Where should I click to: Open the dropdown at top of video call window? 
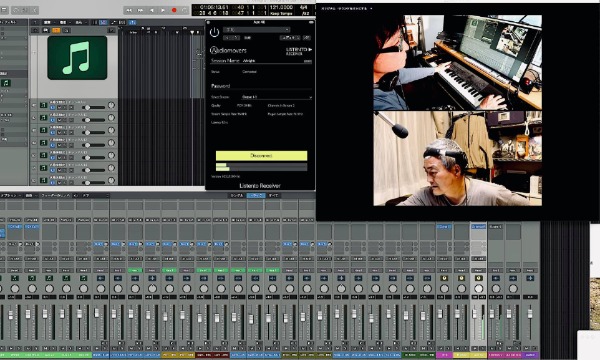[x=347, y=8]
